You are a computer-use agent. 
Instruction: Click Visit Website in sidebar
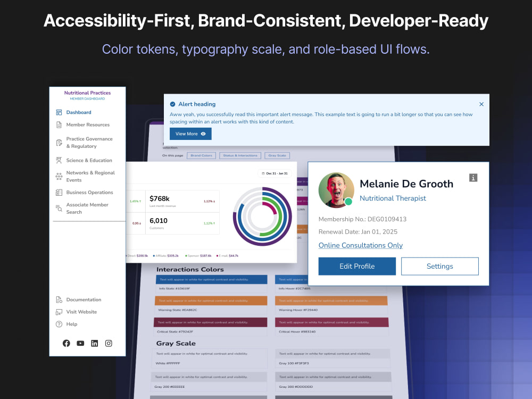pos(81,312)
